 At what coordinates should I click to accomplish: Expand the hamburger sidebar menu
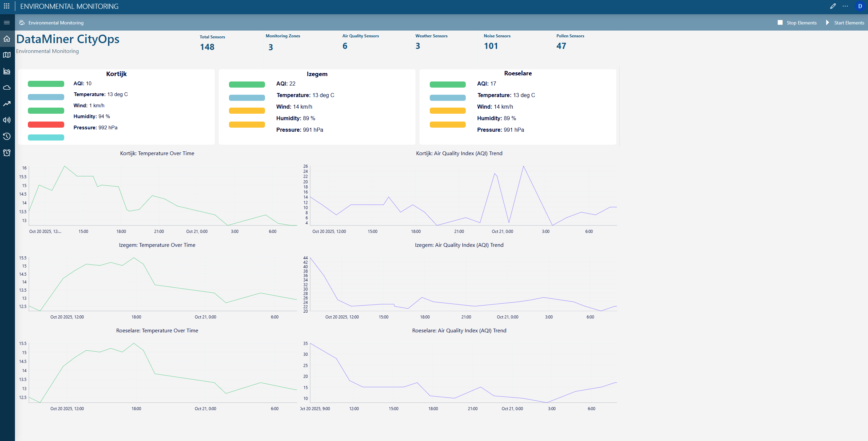tap(6, 23)
